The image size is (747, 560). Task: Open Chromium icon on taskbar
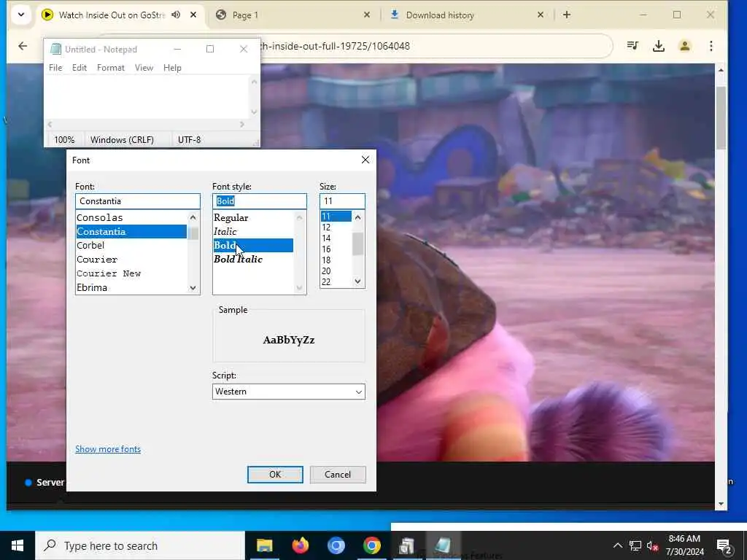pyautogui.click(x=336, y=545)
